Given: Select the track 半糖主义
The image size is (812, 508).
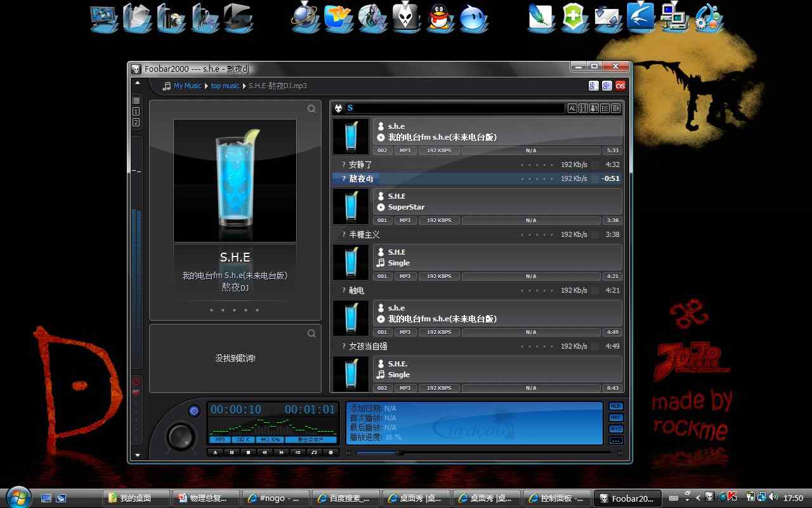Looking at the screenshot, I should point(477,234).
